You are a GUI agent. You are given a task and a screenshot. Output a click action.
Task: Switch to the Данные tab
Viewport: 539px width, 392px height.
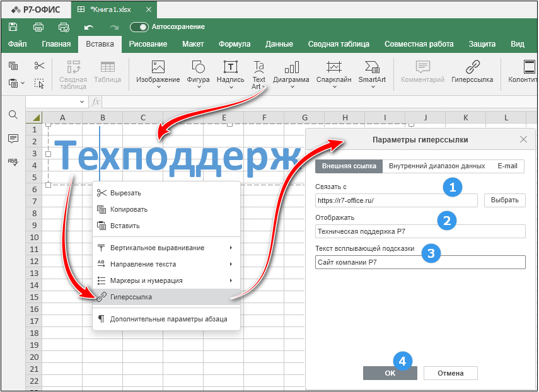click(279, 44)
